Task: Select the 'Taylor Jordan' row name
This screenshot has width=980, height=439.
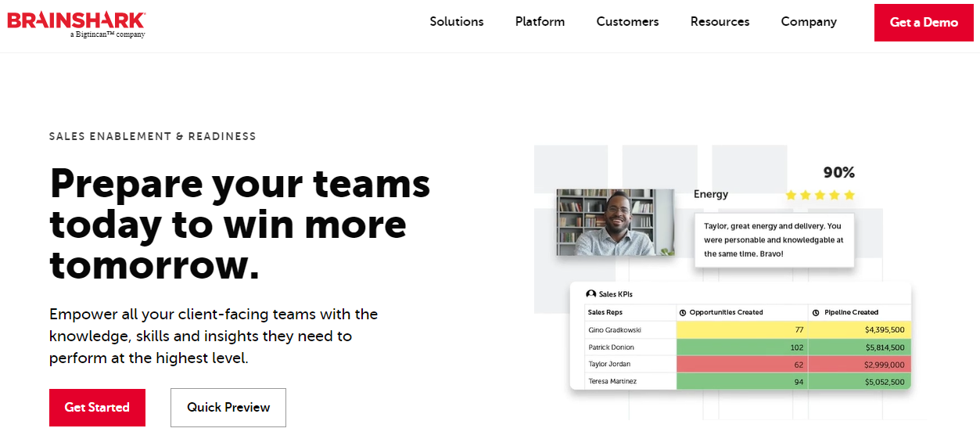Action: [609, 365]
